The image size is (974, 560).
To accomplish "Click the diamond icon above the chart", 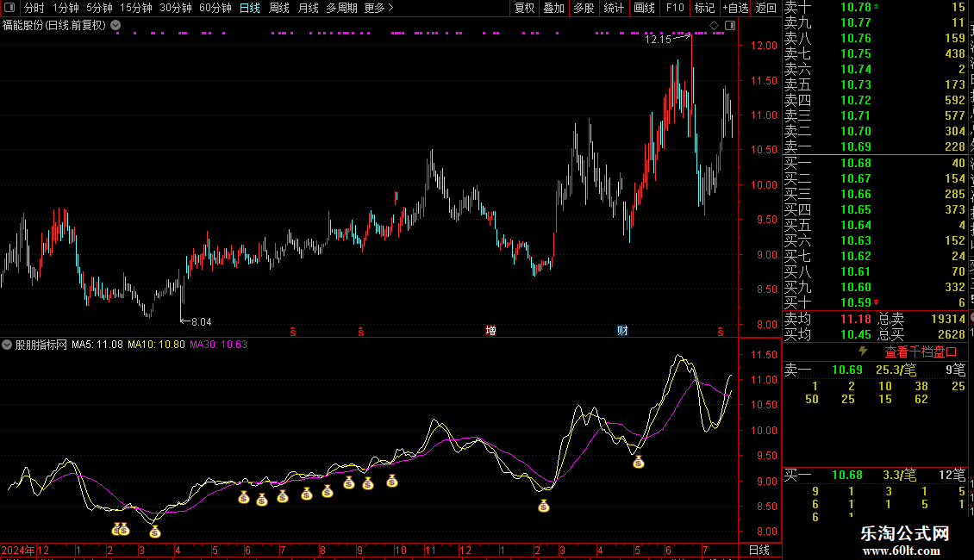I will [x=715, y=26].
